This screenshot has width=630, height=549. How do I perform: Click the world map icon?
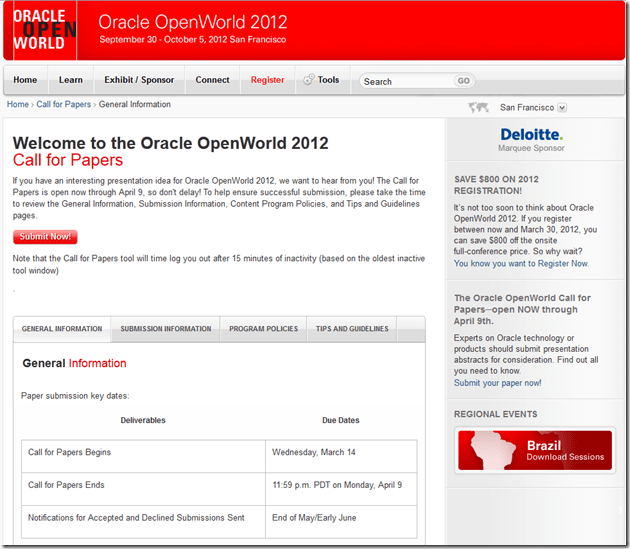point(481,108)
